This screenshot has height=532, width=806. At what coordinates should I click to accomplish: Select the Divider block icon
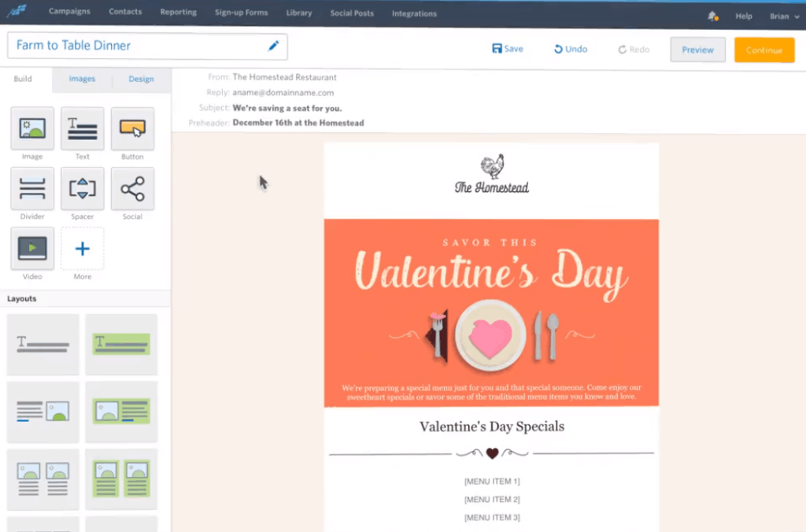tap(32, 189)
